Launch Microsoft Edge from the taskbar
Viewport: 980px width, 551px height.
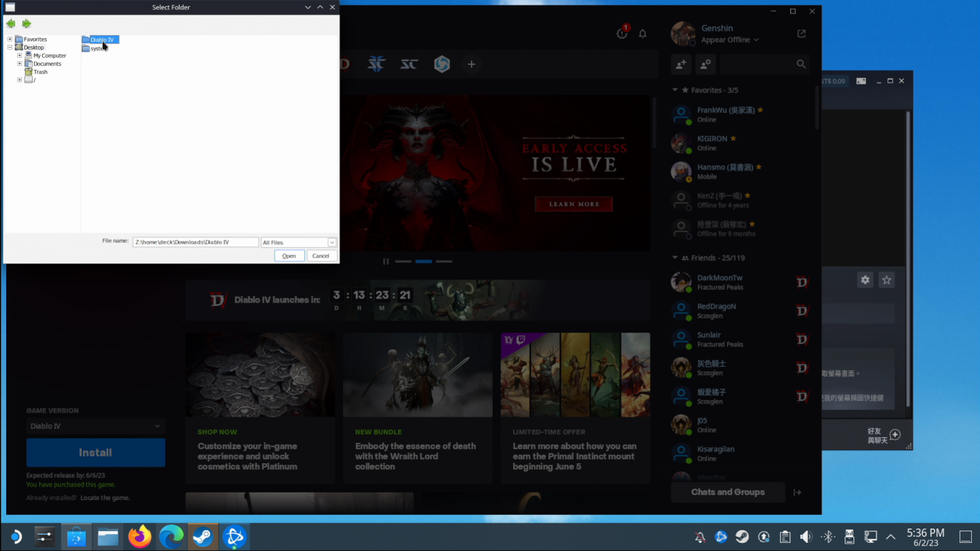pyautogui.click(x=171, y=537)
